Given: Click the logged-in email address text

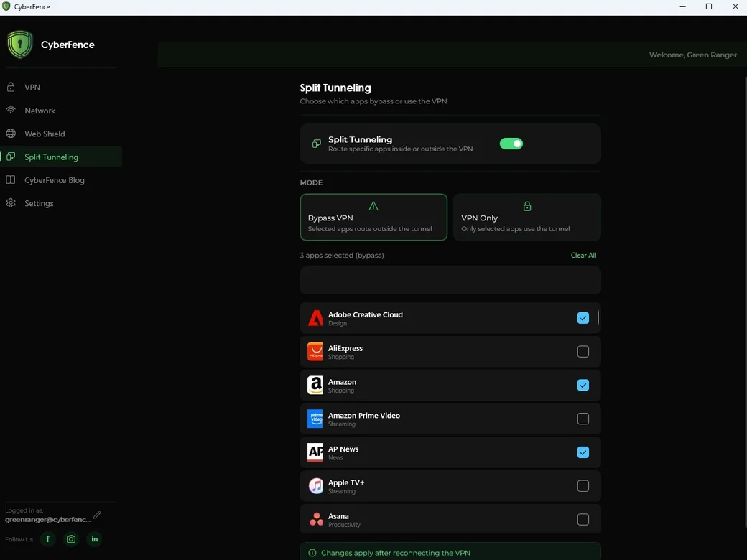Looking at the screenshot, I should pyautogui.click(x=47, y=520).
